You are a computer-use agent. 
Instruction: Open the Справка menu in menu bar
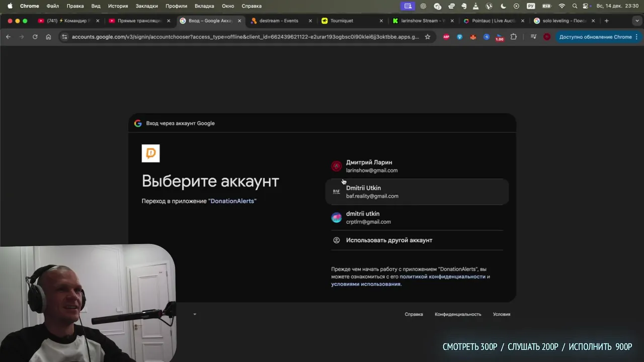[252, 6]
